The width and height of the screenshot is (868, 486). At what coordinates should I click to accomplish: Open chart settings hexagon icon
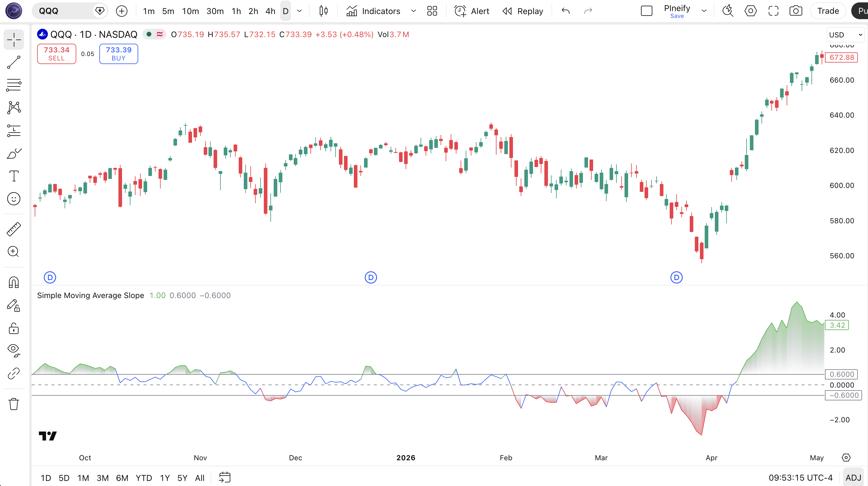point(750,11)
